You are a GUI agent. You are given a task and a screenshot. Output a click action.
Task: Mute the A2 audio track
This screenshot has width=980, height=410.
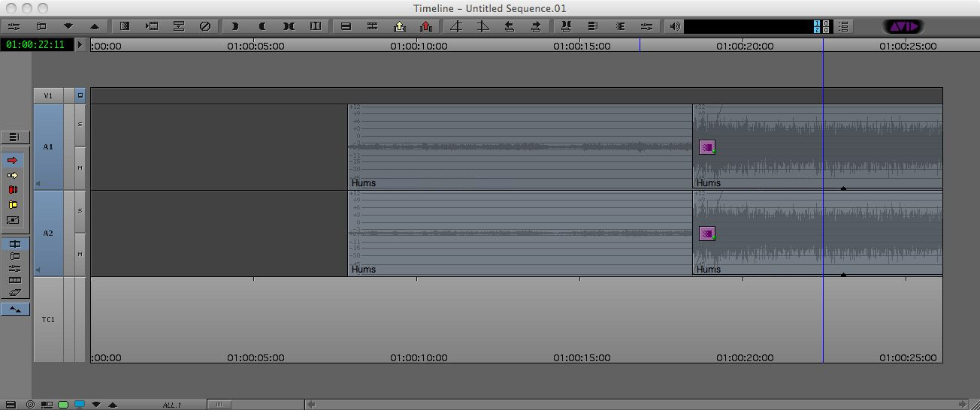(80, 255)
